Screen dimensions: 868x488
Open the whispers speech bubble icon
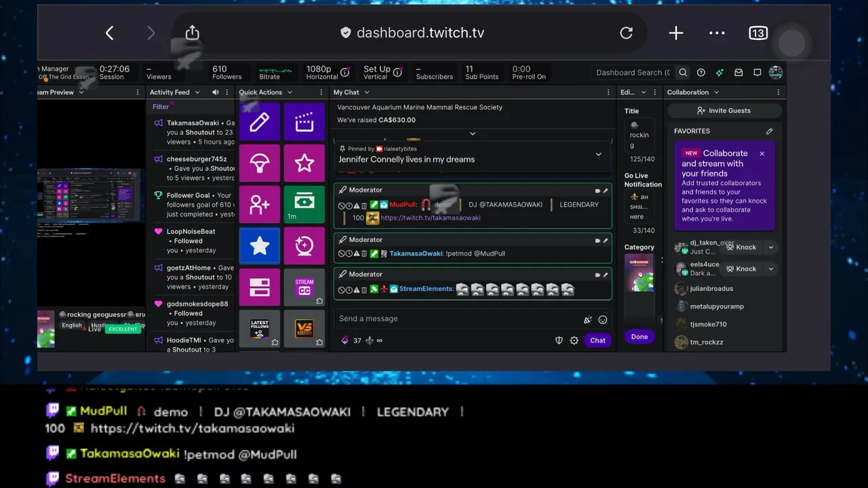coord(757,73)
